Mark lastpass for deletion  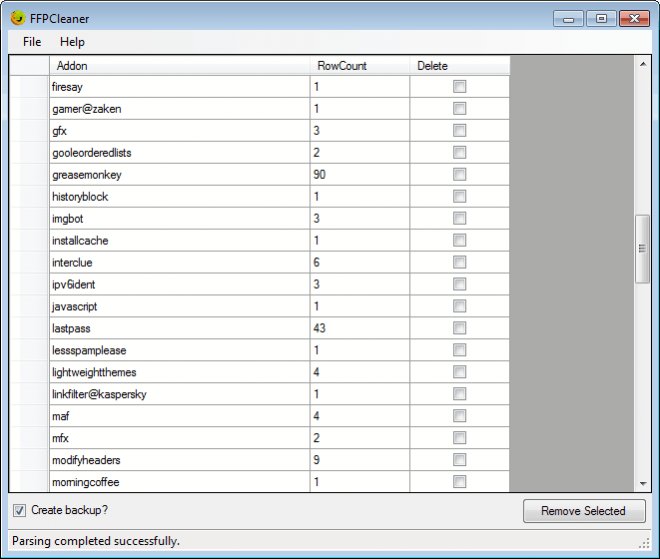point(459,329)
